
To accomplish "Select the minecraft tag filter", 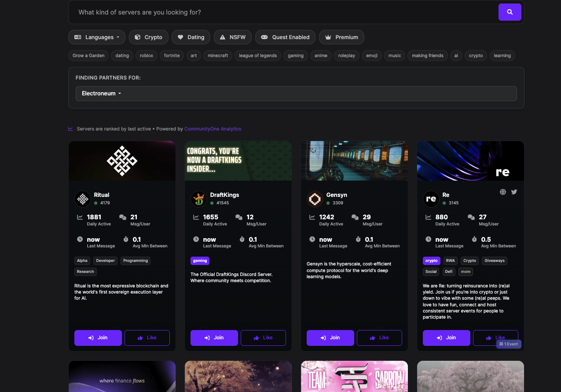I will tap(217, 55).
